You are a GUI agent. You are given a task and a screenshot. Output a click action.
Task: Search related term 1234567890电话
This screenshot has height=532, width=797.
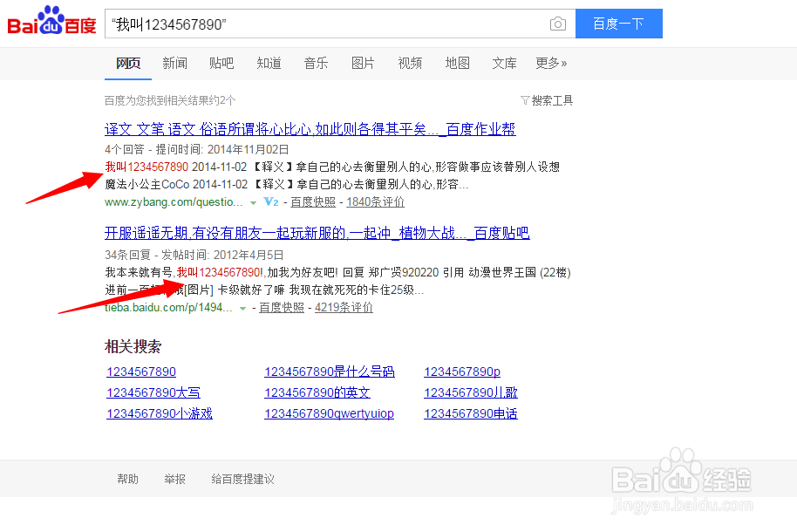[x=471, y=413]
